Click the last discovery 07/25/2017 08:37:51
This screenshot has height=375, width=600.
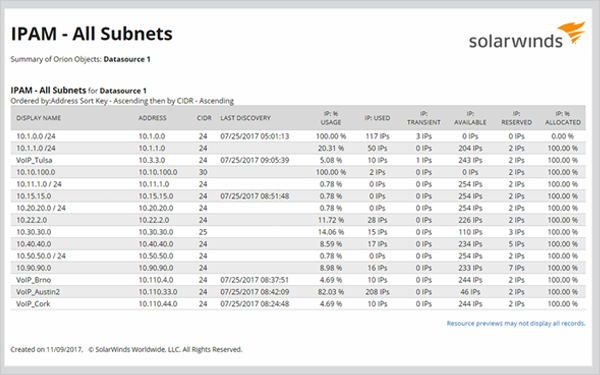[254, 280]
